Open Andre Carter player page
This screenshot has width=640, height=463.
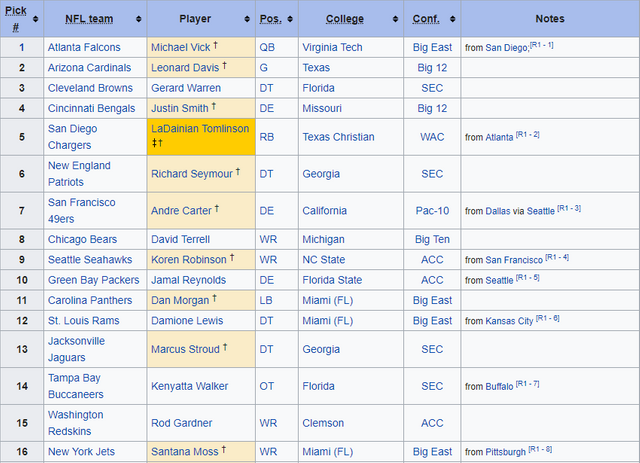click(181, 211)
